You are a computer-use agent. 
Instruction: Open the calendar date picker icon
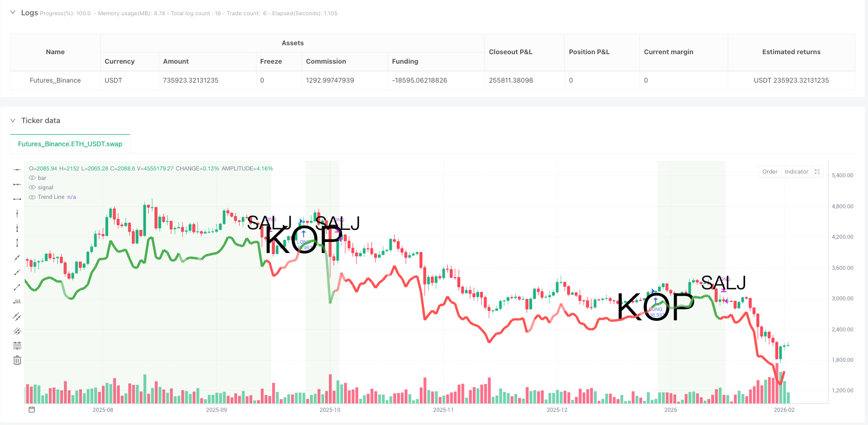coord(32,409)
